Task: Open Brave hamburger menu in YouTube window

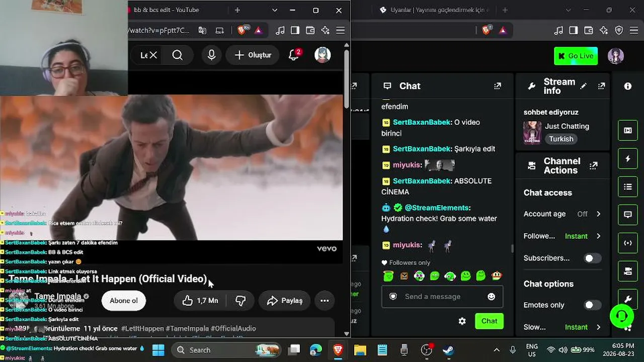Action: (x=341, y=30)
